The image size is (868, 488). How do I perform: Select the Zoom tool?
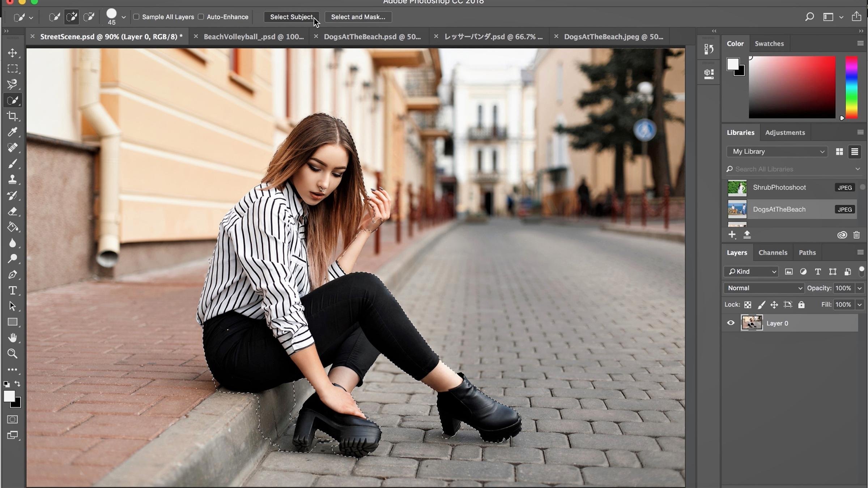(x=13, y=354)
